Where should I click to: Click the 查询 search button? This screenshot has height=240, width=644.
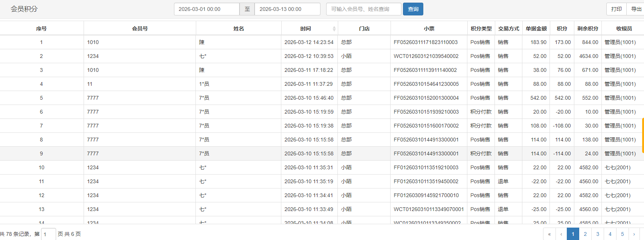[x=413, y=9]
